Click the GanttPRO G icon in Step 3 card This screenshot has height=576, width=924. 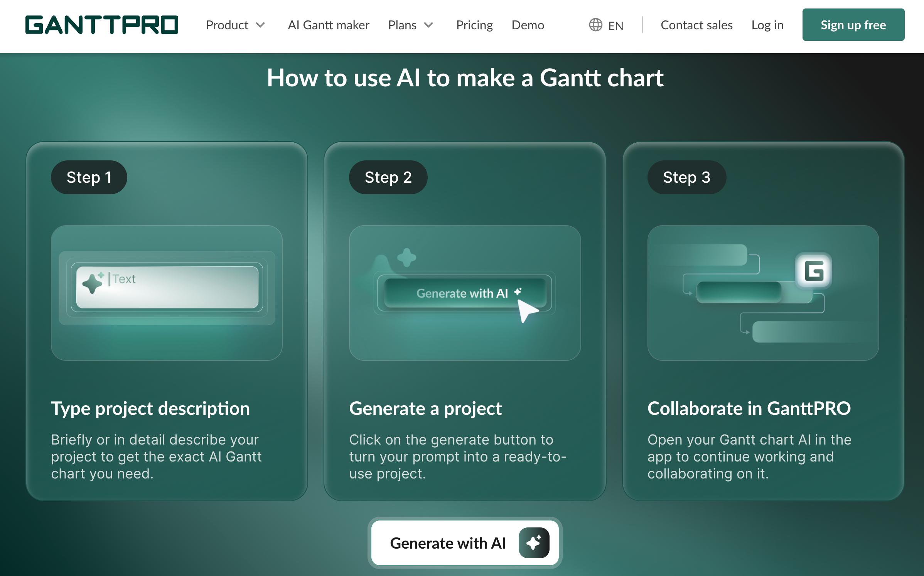[x=814, y=271]
